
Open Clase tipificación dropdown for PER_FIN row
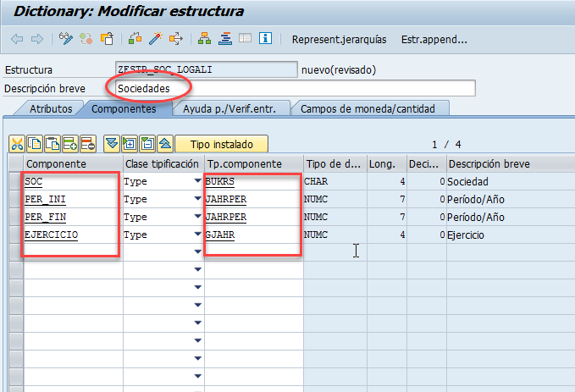(x=197, y=217)
